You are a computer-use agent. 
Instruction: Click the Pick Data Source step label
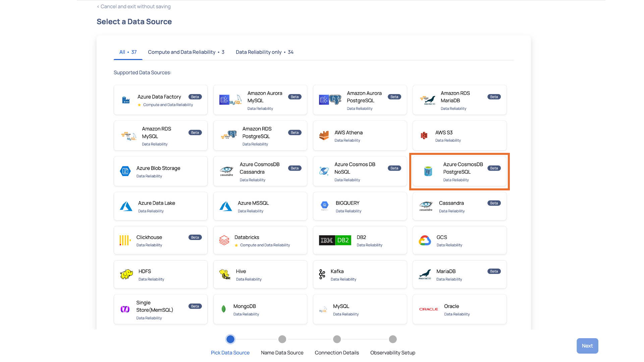point(230,353)
